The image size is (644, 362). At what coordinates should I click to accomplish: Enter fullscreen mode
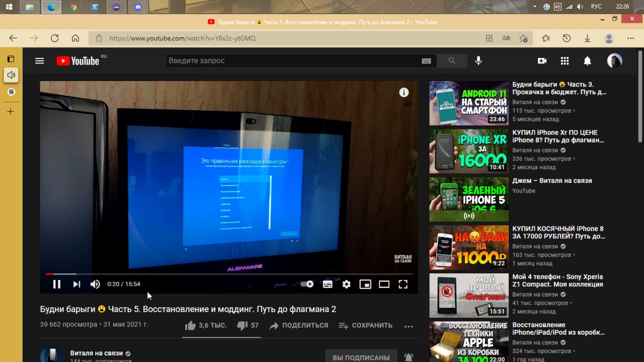click(x=403, y=284)
